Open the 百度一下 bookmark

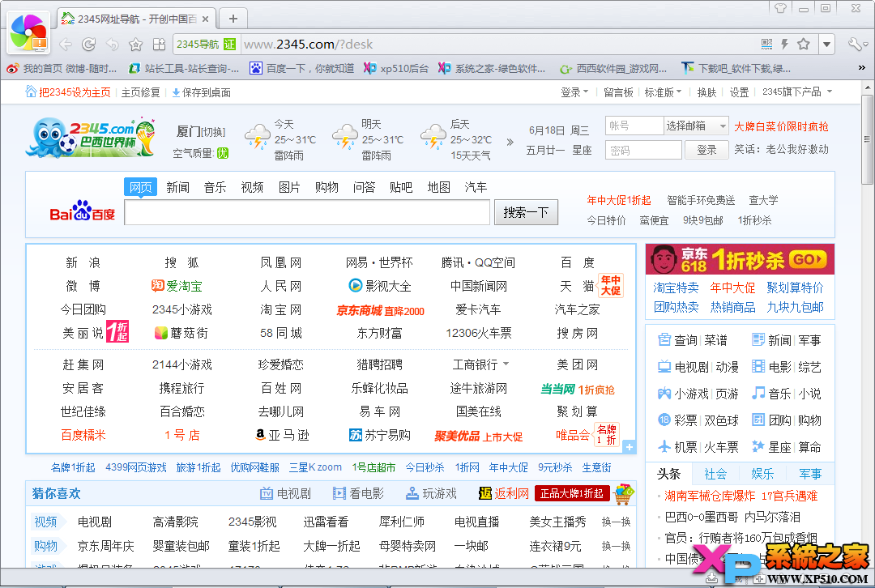[x=302, y=69]
